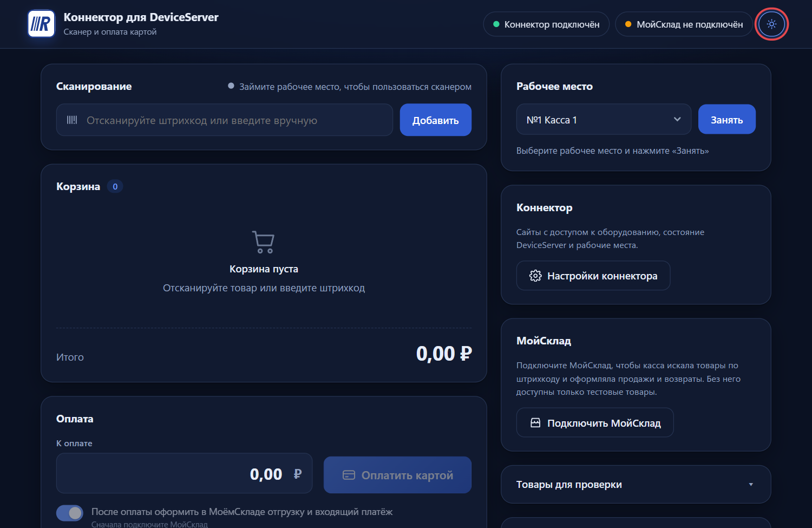
Task: Click the DeviceServer connector logo
Action: coord(41,24)
